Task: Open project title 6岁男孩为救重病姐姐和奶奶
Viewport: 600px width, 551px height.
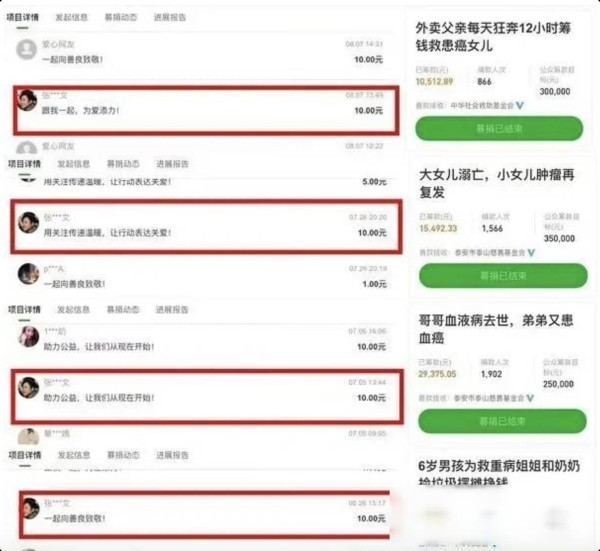Action: point(499,474)
